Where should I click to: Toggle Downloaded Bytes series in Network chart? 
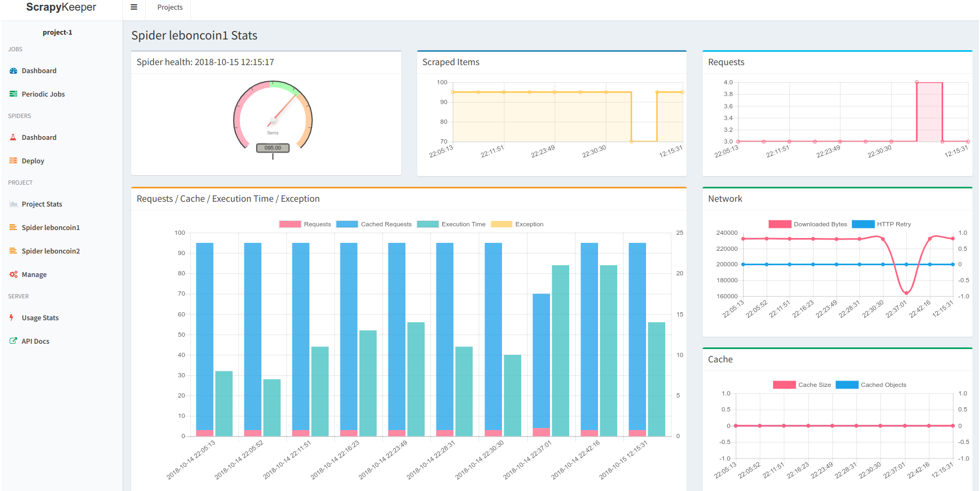point(808,224)
